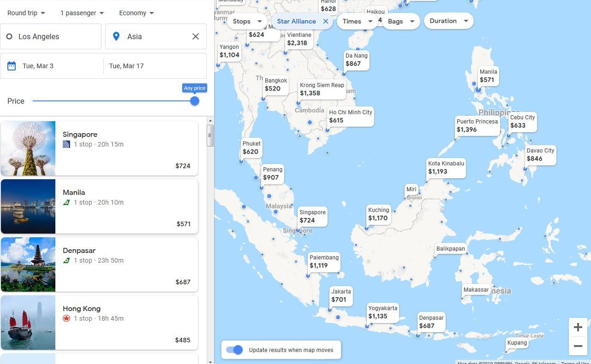The height and width of the screenshot is (364, 591).
Task: Open the Denpasar flight result card
Action: [x=99, y=264]
